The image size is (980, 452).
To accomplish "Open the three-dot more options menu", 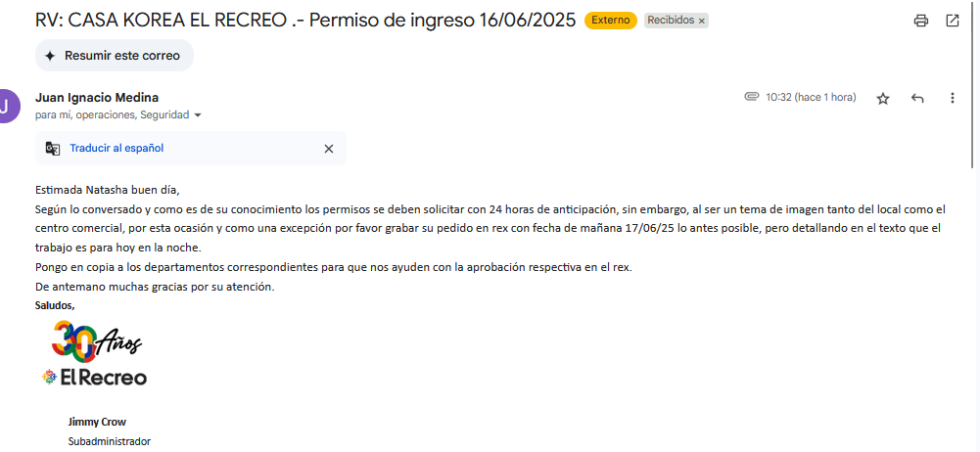I will click(x=953, y=98).
